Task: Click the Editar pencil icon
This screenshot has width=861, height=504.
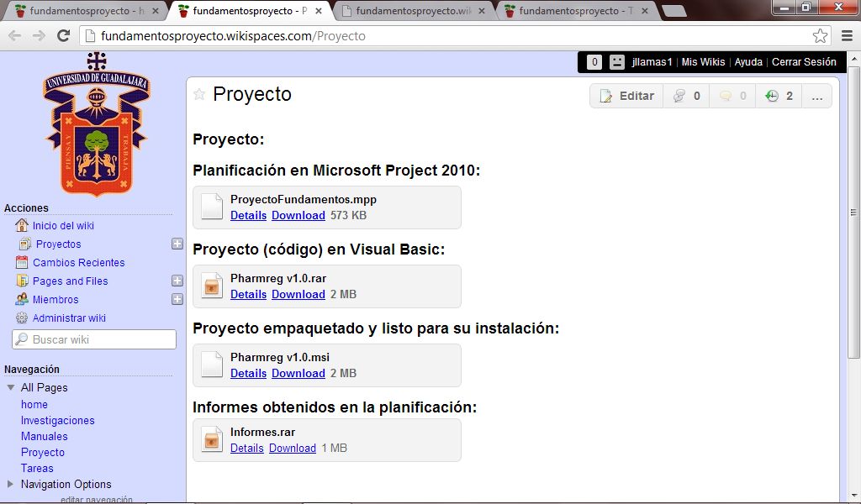Action: [605, 95]
